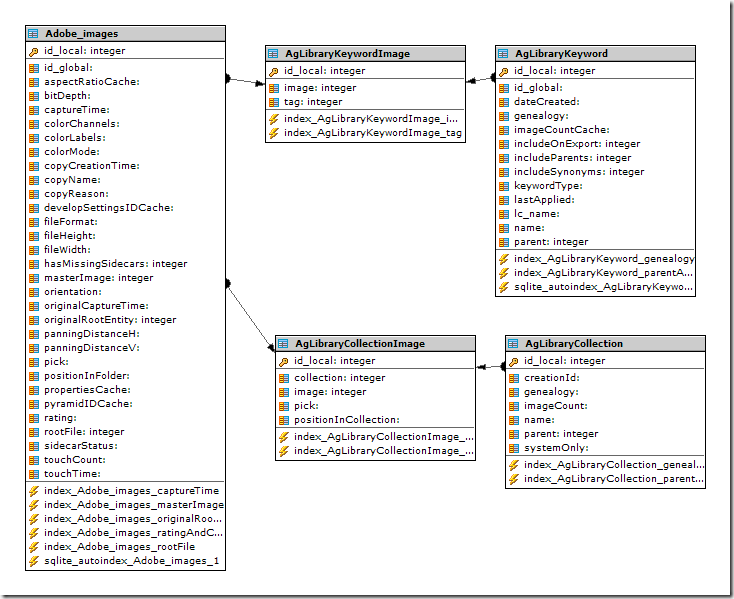This screenshot has width=734, height=599.
Task: Click lightning icon of index_AgLibraryKeywordImage_tag
Action: pyautogui.click(x=274, y=133)
